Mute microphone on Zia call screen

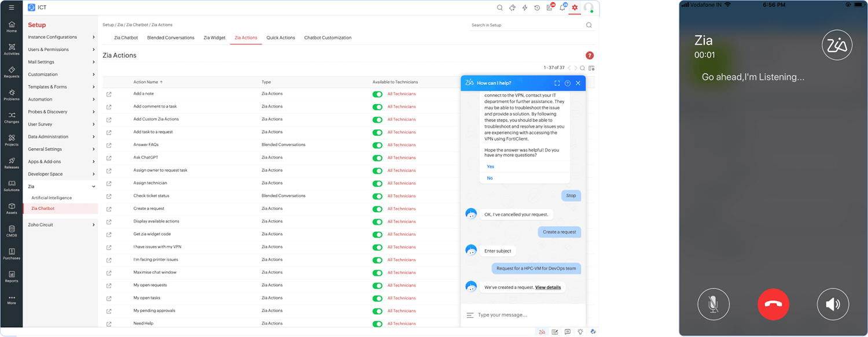coord(713,304)
